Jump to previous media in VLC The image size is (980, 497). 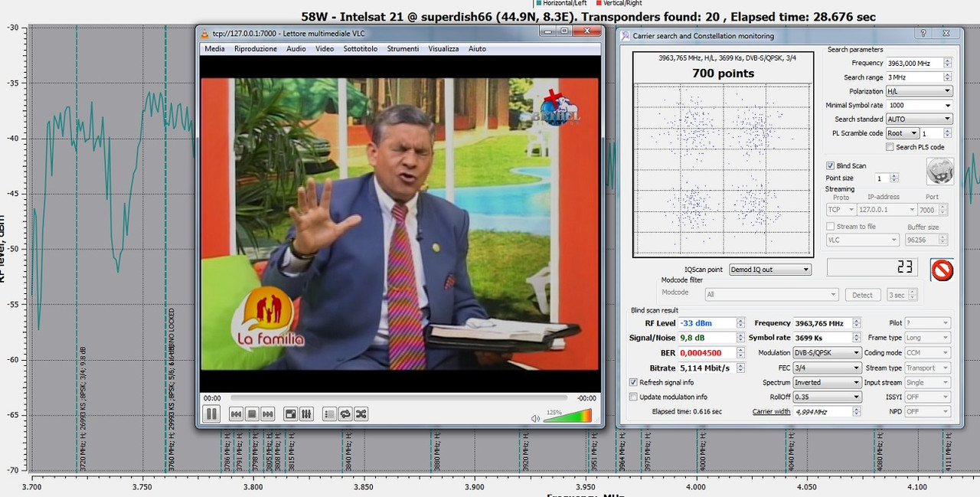coord(237,414)
